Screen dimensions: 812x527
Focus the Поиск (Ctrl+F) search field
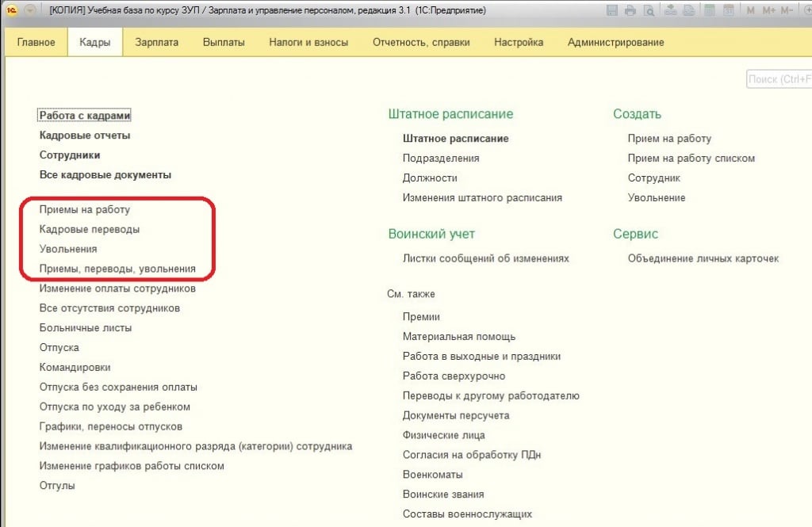(779, 79)
